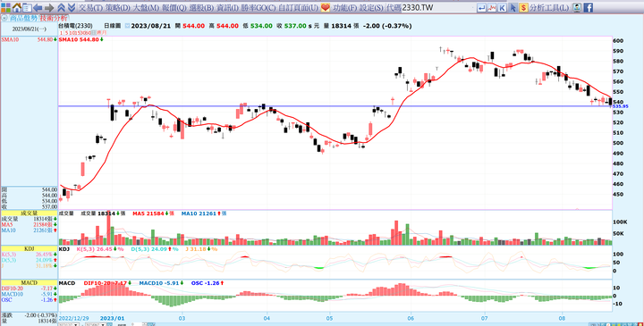644x326 pixels.
Task: Open the date dropdown beside 2023/08/21
Action: click(x=127, y=26)
